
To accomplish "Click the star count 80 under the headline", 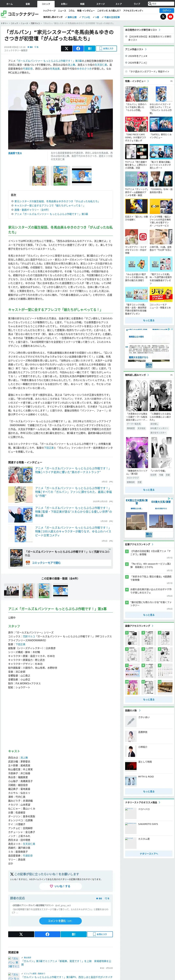I will pyautogui.click(x=30, y=47).
